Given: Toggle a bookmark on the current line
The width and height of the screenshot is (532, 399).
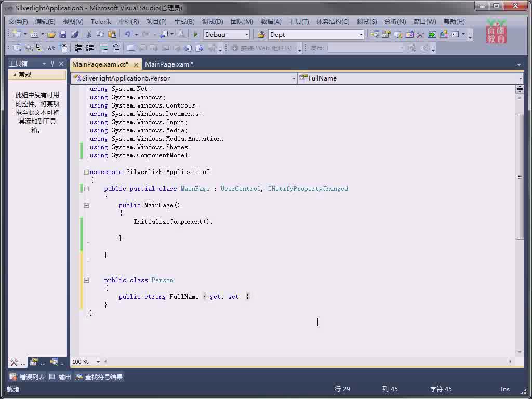Looking at the screenshot, I should click(x=130, y=48).
